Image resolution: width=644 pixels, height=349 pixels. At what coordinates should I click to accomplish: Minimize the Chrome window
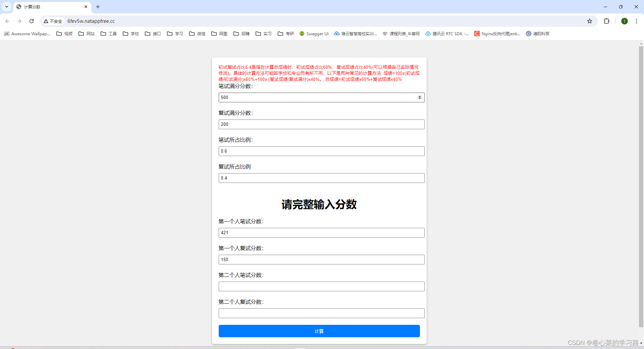605,7
